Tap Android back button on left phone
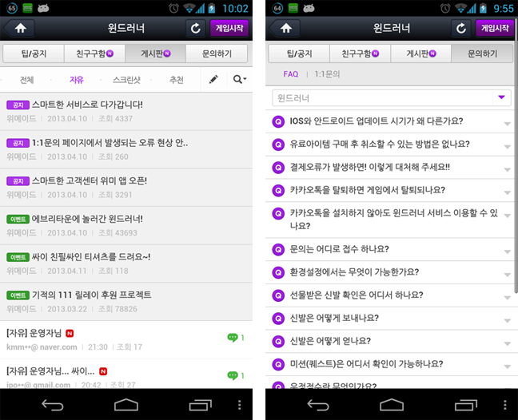The height and width of the screenshot is (420, 518). pyautogui.click(x=53, y=405)
